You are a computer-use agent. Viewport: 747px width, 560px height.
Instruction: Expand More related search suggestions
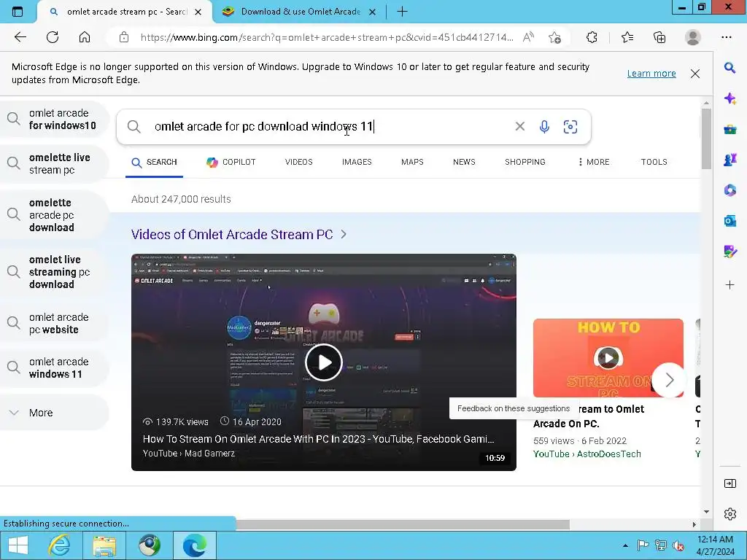(54, 413)
